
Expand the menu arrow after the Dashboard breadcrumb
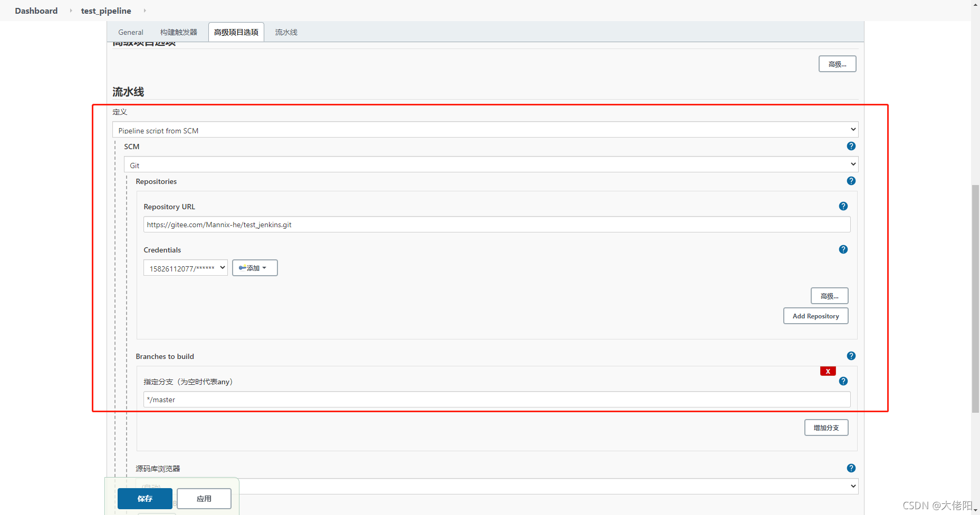(71, 11)
